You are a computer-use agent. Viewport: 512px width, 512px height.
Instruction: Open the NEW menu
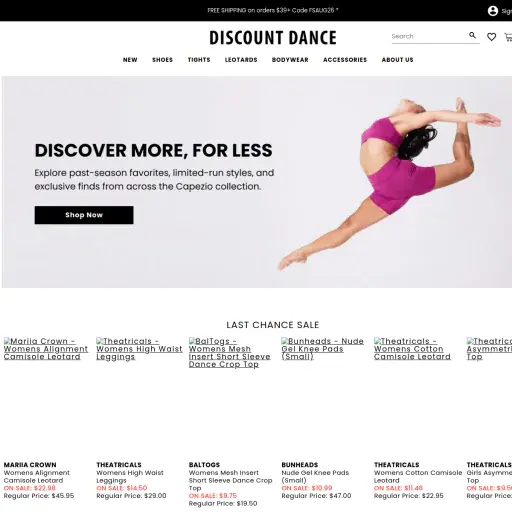coord(130,60)
